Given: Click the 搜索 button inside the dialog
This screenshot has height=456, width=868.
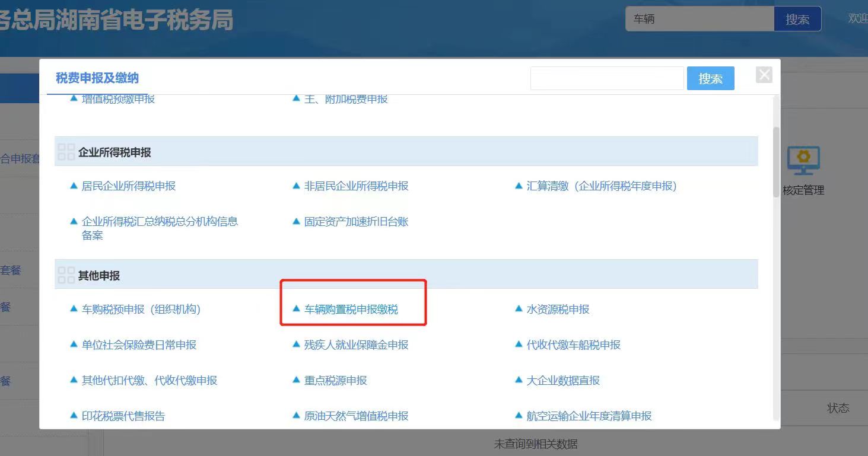Looking at the screenshot, I should tap(710, 78).
